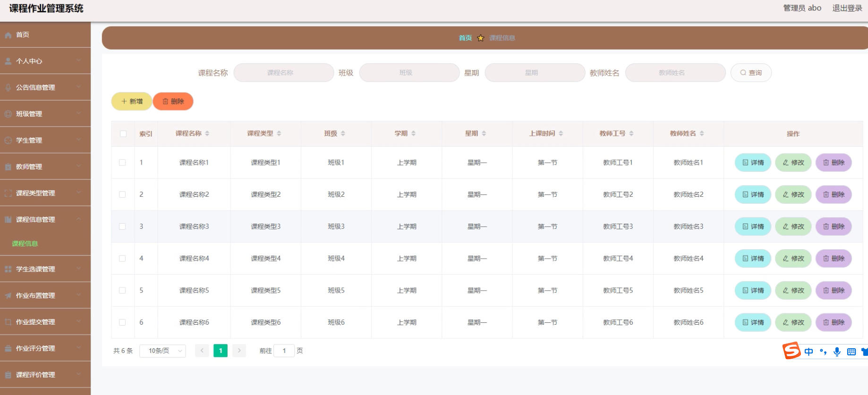Screen dimensions: 868x395
Task: Check the checkbox for row 课程名称1
Action: [x=122, y=162]
